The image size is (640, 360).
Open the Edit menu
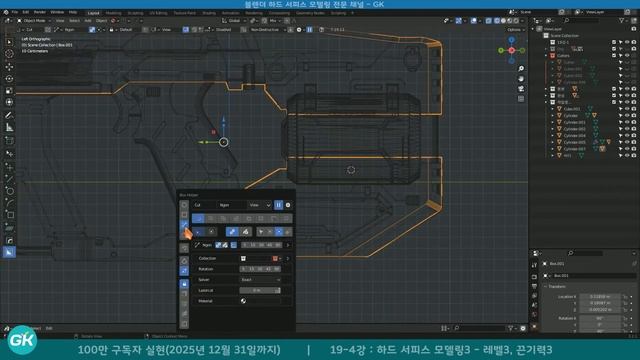coord(26,12)
